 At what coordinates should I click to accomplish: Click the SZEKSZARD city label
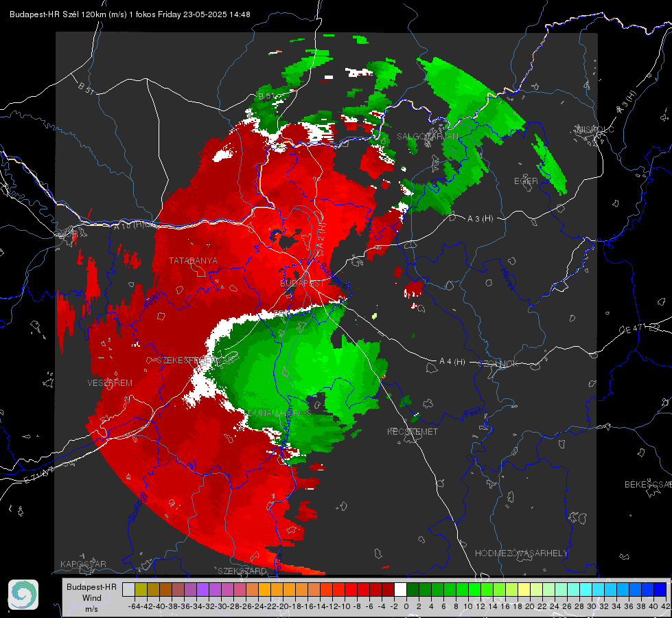tap(242, 571)
